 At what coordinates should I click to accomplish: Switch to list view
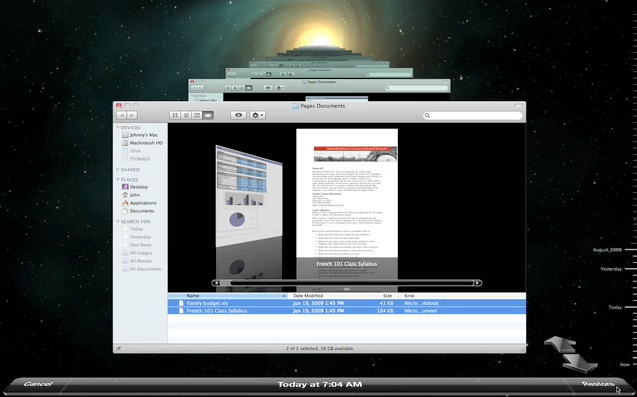(x=186, y=115)
